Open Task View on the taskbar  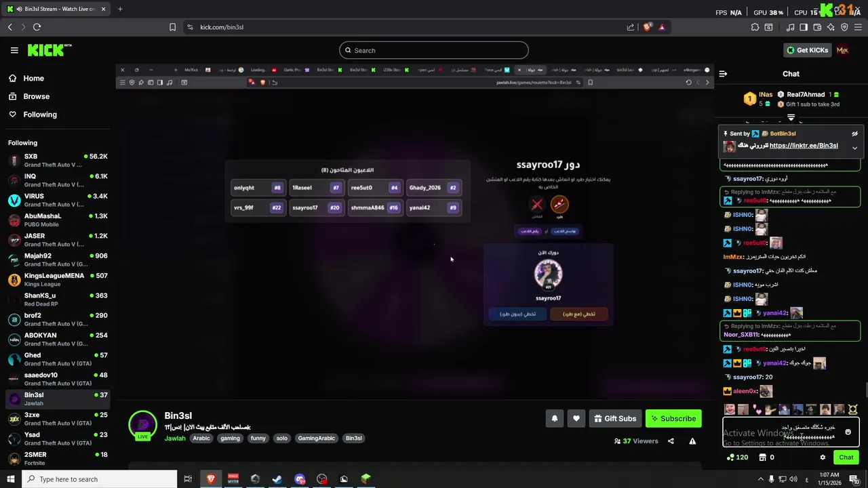pos(188,479)
